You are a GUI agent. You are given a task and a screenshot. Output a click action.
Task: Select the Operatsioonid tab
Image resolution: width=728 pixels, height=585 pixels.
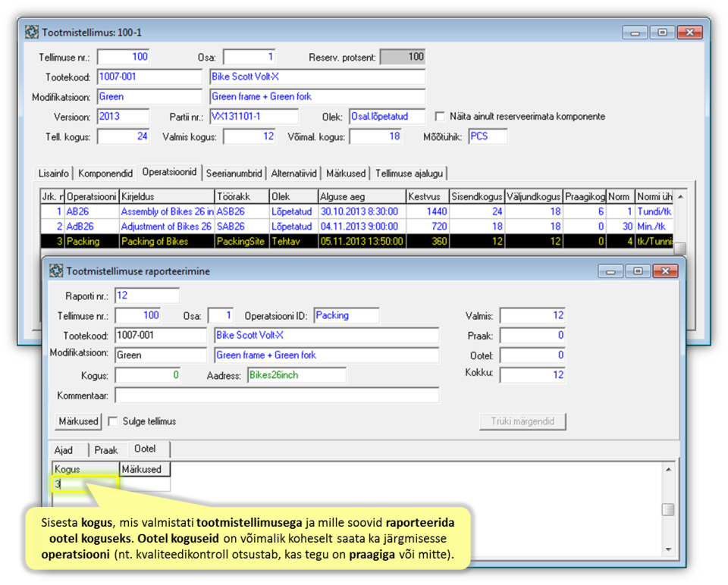tap(169, 172)
